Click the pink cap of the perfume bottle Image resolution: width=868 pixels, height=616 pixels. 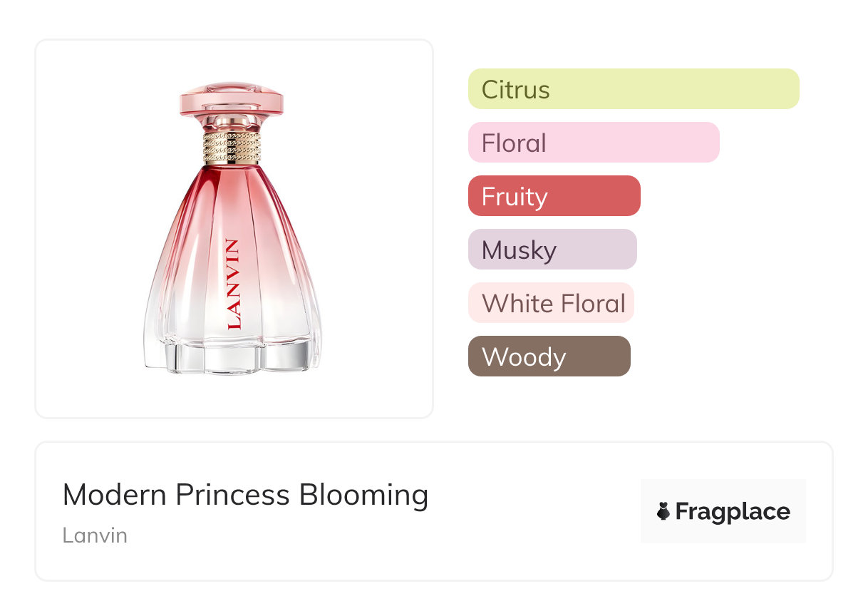click(232, 100)
